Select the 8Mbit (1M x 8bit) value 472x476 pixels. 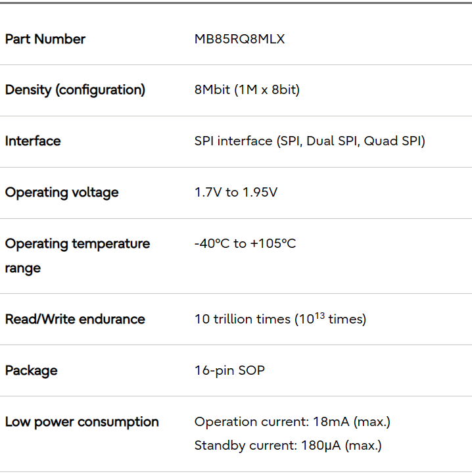point(247,90)
